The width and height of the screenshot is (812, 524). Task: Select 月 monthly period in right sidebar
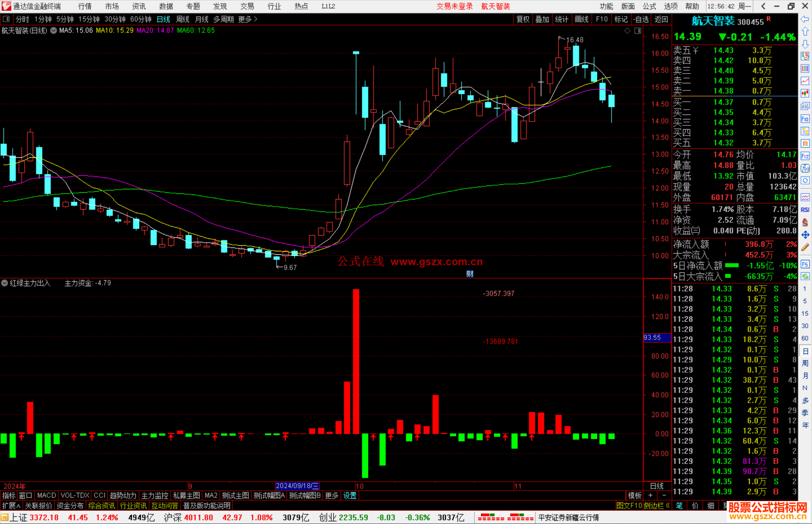[x=805, y=376]
